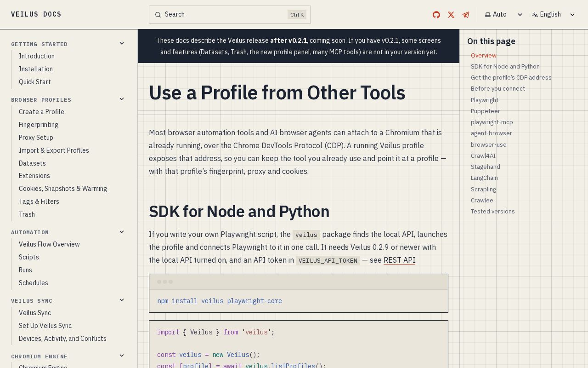Open the Quick Start page
The width and height of the screenshot is (588, 368).
35,82
